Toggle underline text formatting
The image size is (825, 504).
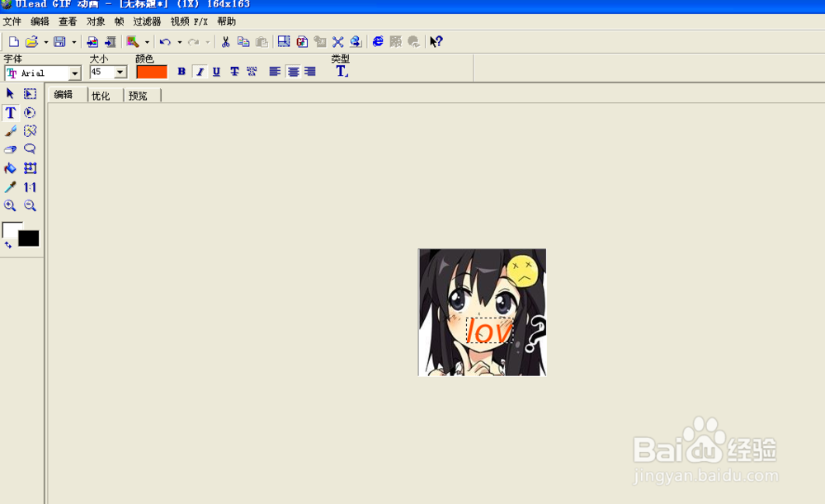[216, 72]
